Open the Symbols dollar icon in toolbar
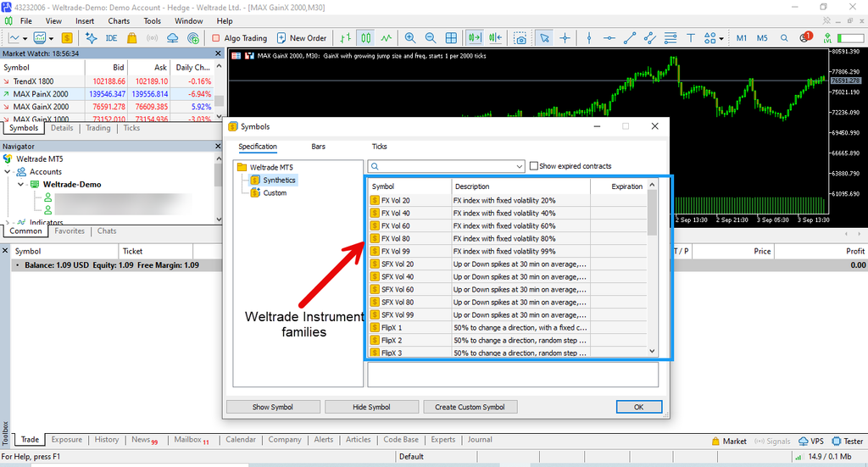 67,38
